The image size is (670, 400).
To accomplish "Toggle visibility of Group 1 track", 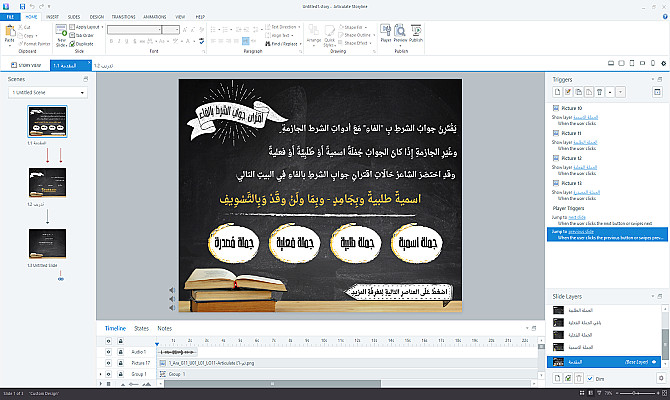I will tap(109, 374).
